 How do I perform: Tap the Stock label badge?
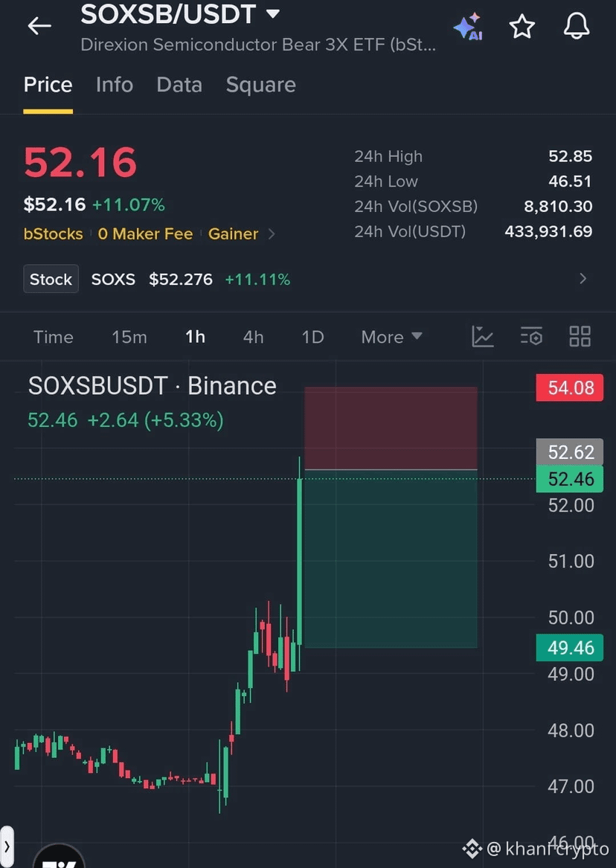click(x=51, y=278)
